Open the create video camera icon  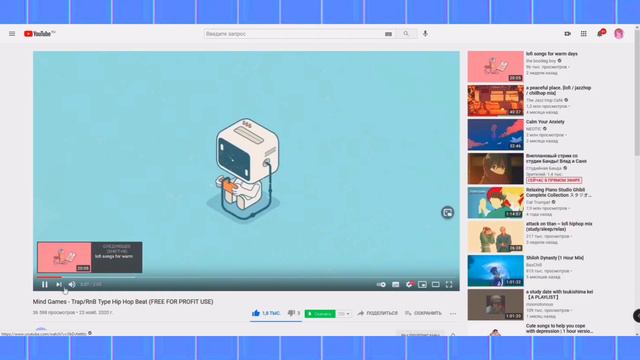pyautogui.click(x=567, y=34)
